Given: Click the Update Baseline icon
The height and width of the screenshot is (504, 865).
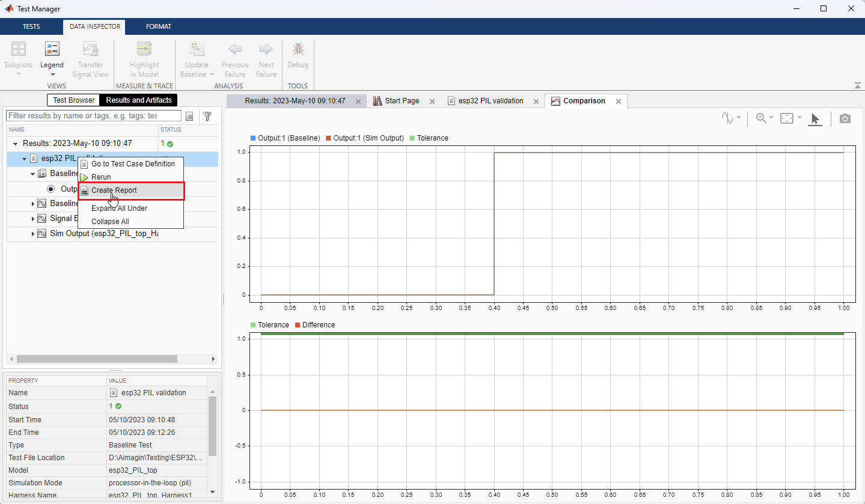Looking at the screenshot, I should [x=197, y=49].
